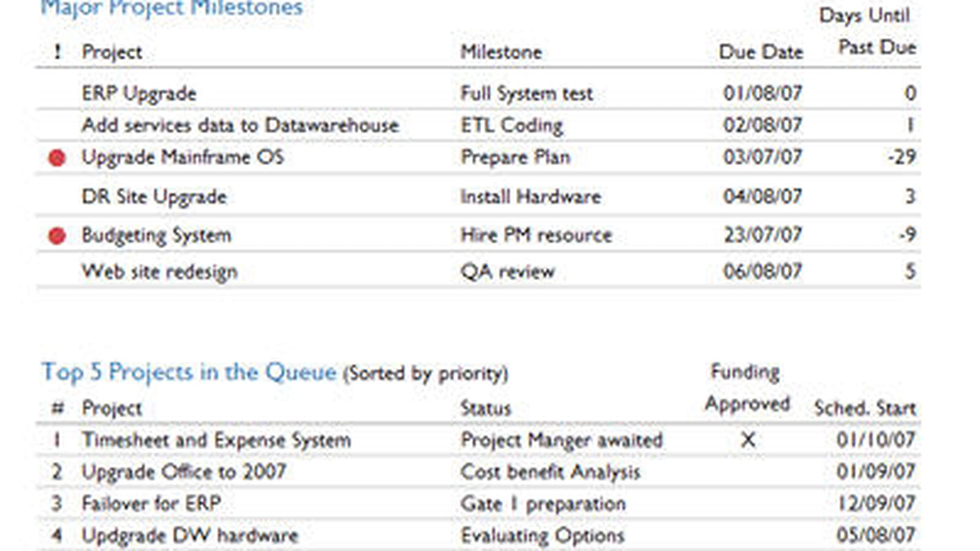This screenshot has height=551, width=980.
Task: Click the 'Status' column header
Action: [x=485, y=408]
